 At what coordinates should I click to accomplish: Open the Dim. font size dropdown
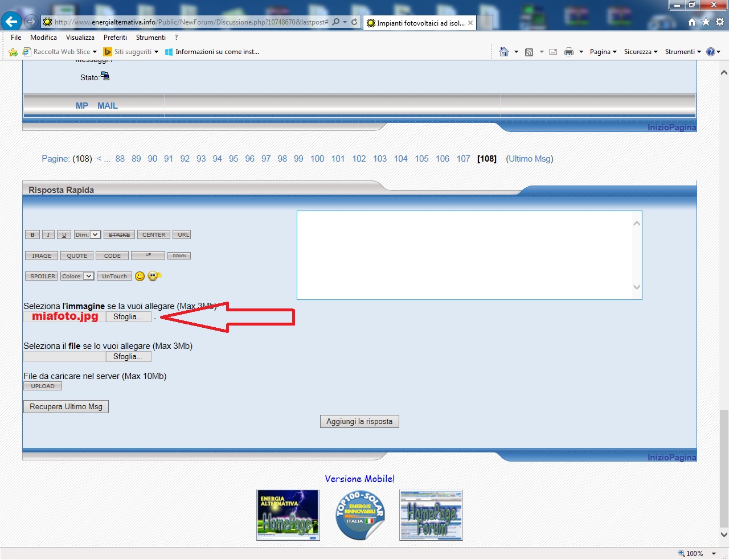(88, 234)
